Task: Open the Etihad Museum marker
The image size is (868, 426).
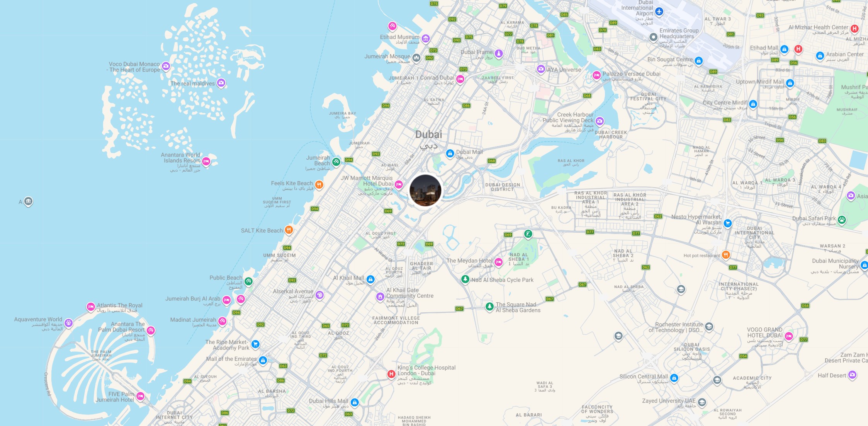Action: (x=426, y=38)
